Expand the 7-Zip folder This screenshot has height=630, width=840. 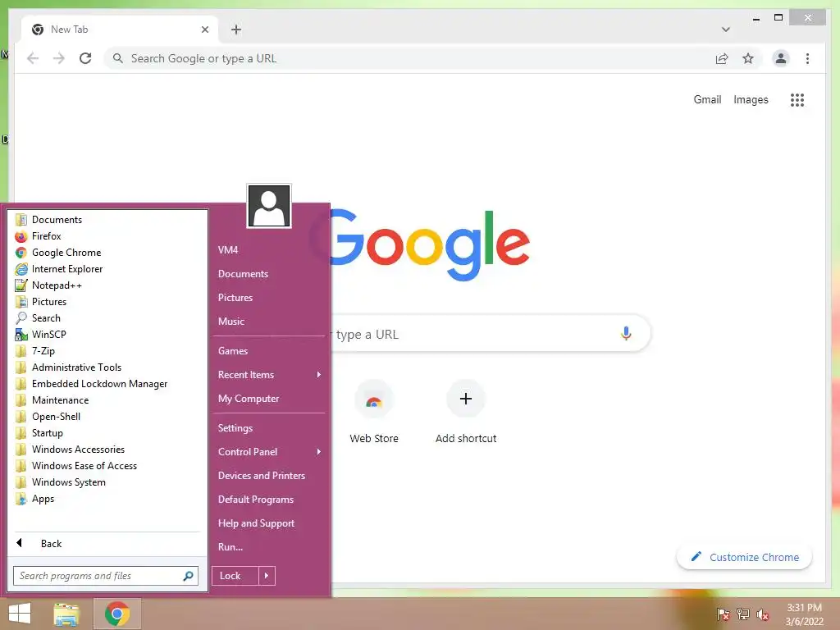[x=35, y=351]
